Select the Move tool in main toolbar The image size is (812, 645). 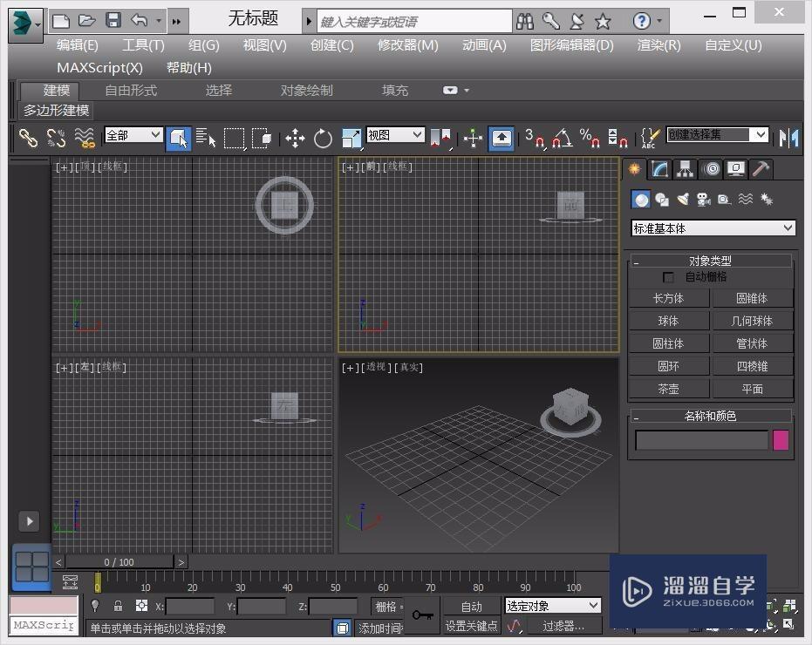point(295,138)
